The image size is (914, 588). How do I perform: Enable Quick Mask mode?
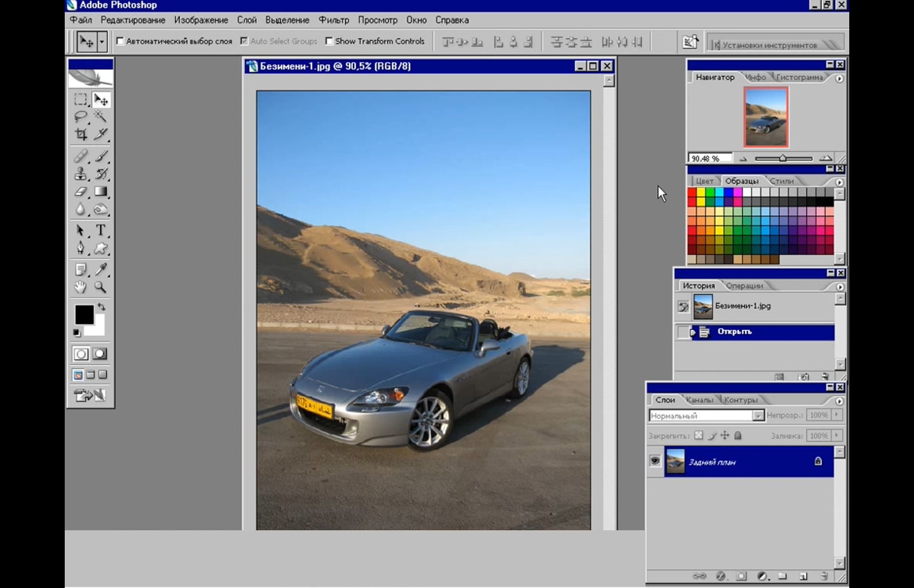pyautogui.click(x=100, y=354)
